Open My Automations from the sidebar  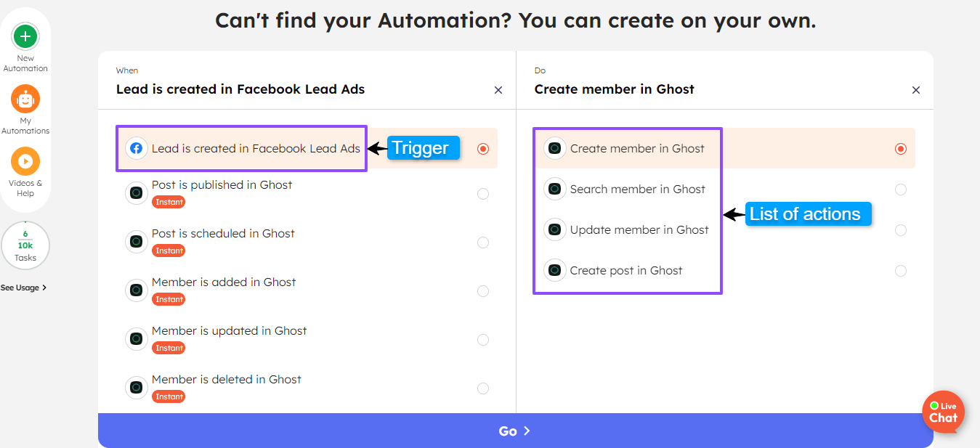pyautogui.click(x=25, y=99)
